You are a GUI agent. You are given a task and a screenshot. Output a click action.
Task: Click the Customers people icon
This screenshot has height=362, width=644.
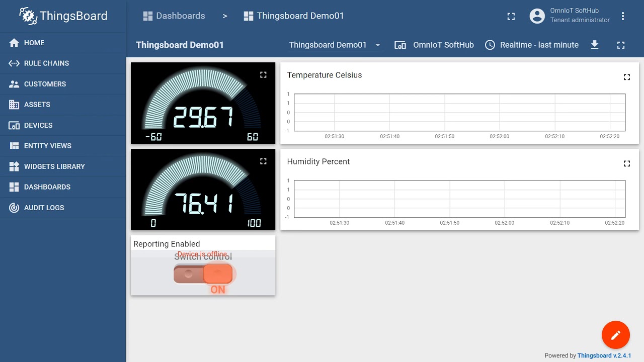click(14, 84)
